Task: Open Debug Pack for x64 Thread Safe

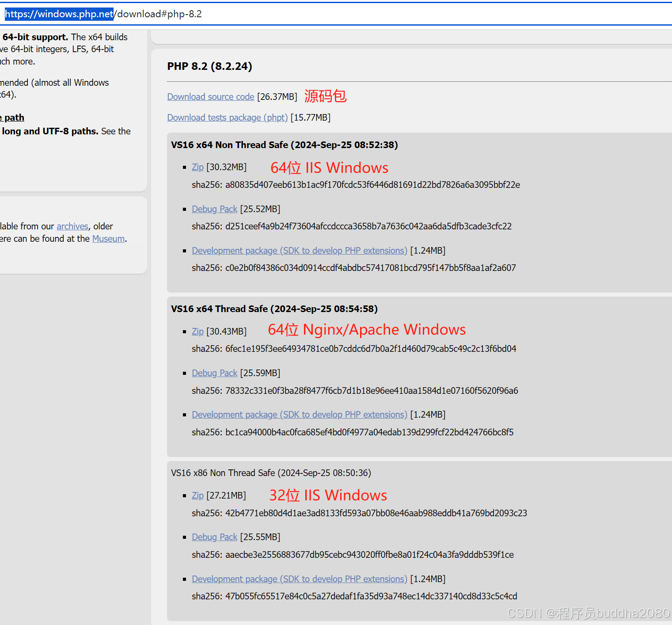Action: click(214, 373)
